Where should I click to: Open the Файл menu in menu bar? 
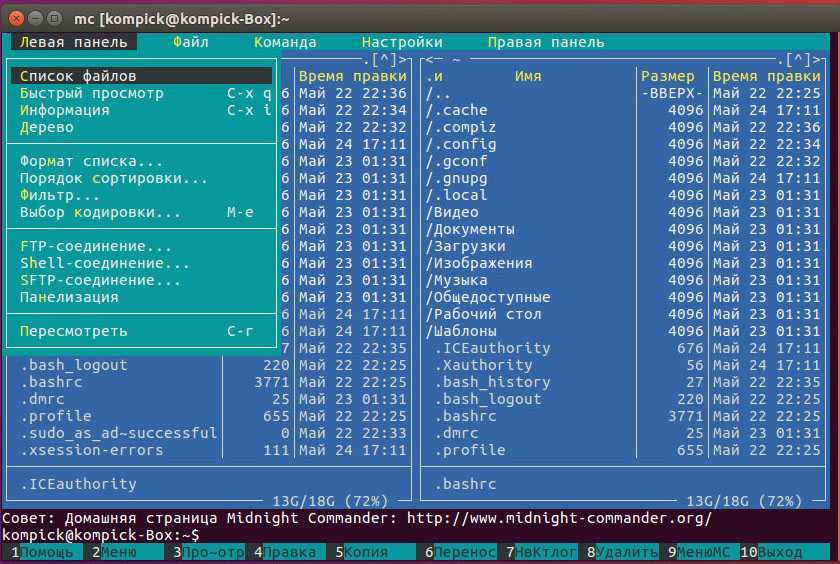(190, 42)
